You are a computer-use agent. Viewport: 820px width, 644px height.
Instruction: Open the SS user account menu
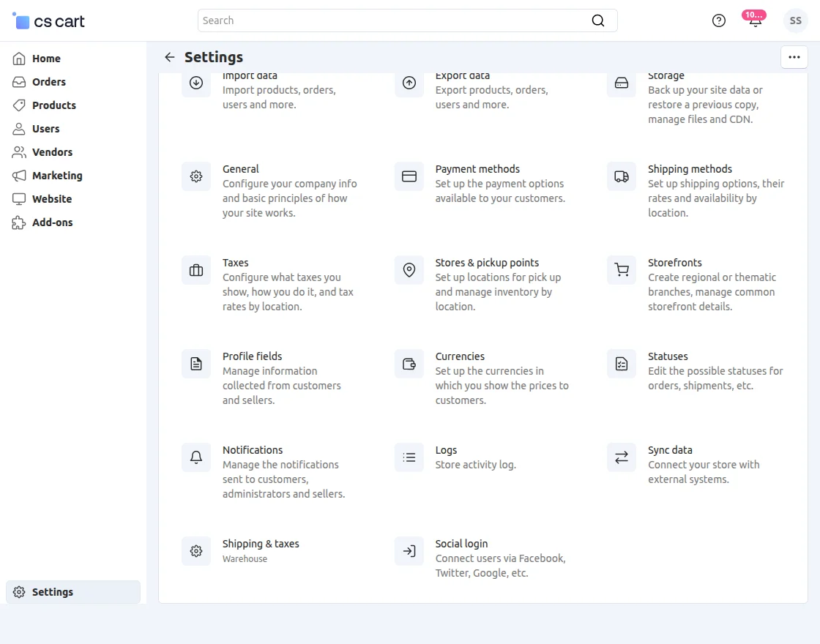tap(795, 20)
